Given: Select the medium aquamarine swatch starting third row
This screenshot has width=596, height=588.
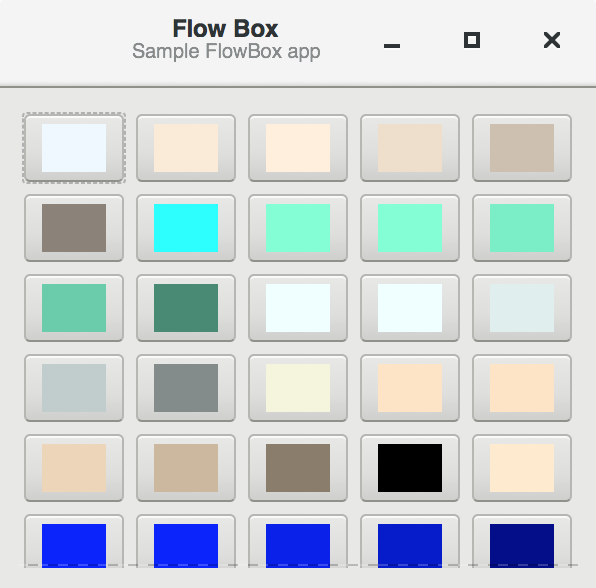Looking at the screenshot, I should (x=74, y=308).
